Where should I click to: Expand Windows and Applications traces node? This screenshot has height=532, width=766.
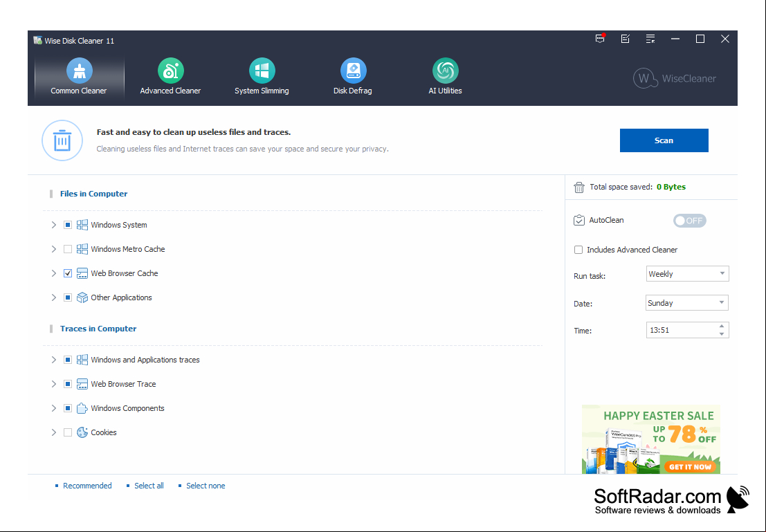point(54,360)
